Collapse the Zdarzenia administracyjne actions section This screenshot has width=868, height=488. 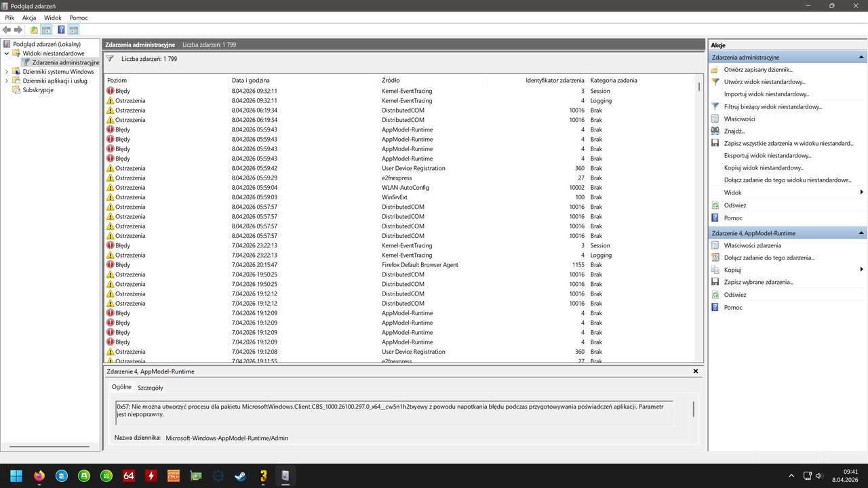tap(861, 58)
